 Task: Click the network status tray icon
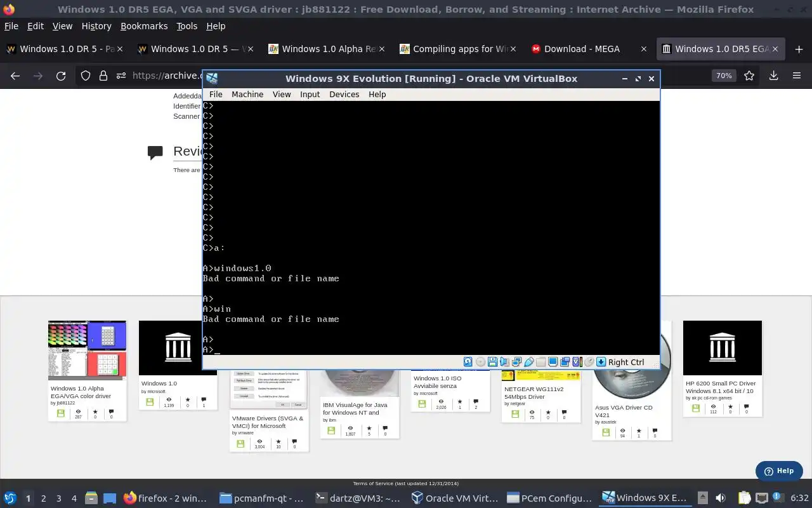point(762,498)
